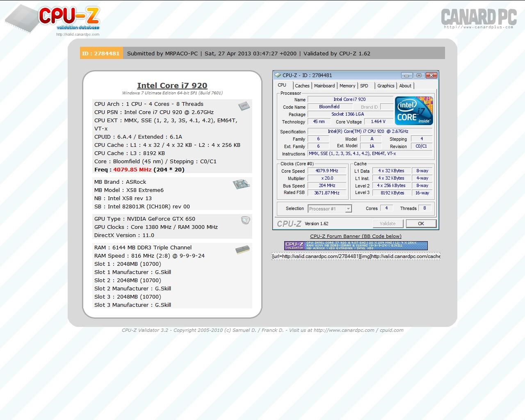Click the Package Socket 1366 LGA field
525x420 pixels.
[350, 114]
